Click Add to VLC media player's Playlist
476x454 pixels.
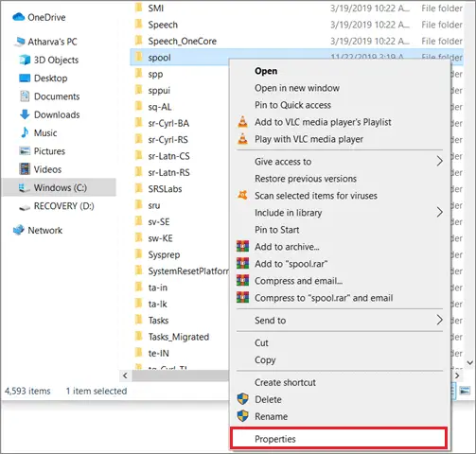323,122
